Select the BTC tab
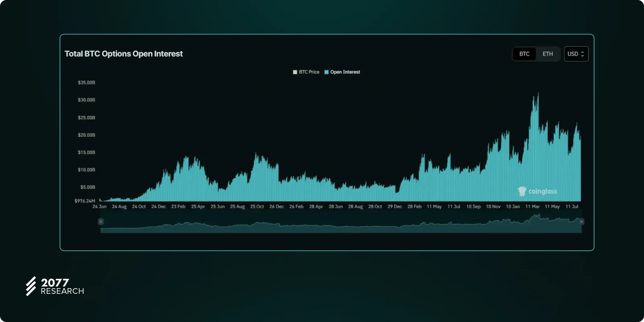 (x=524, y=54)
